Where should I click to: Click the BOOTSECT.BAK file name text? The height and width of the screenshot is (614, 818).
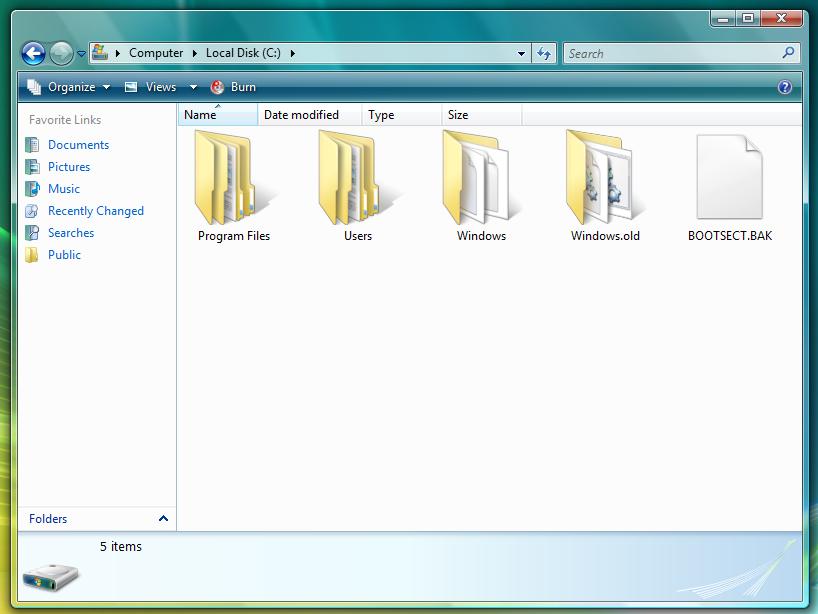pyautogui.click(x=730, y=236)
